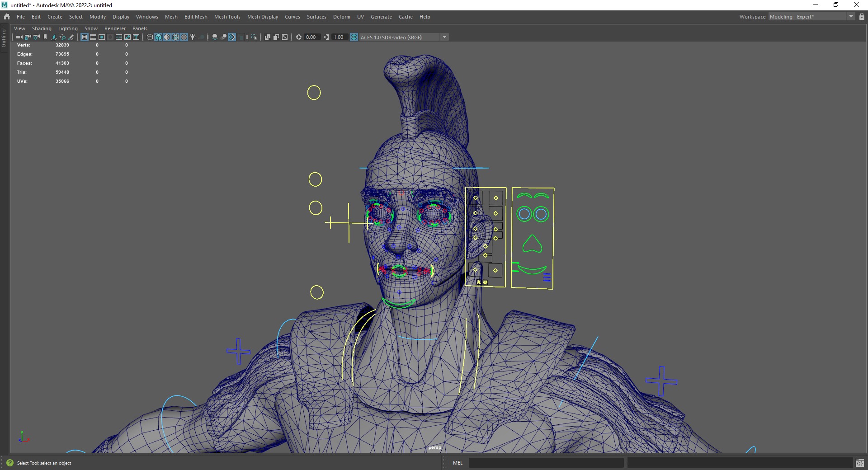Toggle the Safe Title icon
The width and height of the screenshot is (868, 470).
coord(136,37)
